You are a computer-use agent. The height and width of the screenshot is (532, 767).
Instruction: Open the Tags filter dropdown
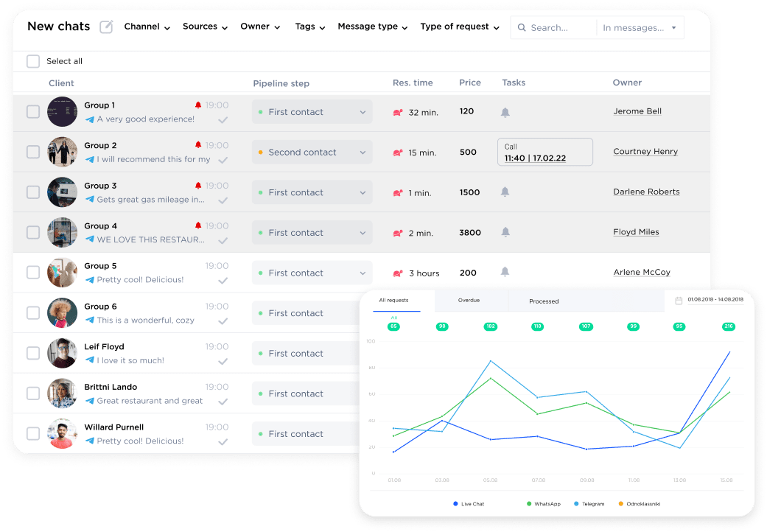tap(310, 27)
